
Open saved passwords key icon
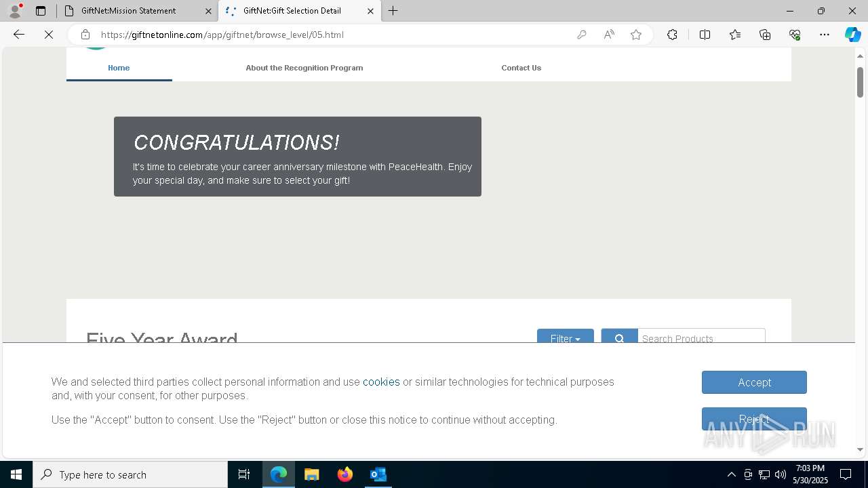click(581, 35)
